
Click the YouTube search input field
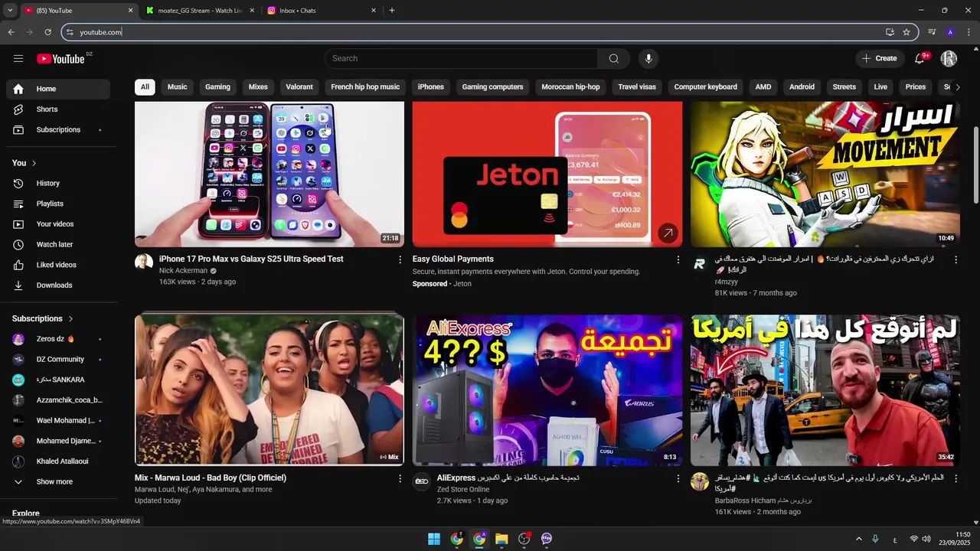tap(461, 58)
